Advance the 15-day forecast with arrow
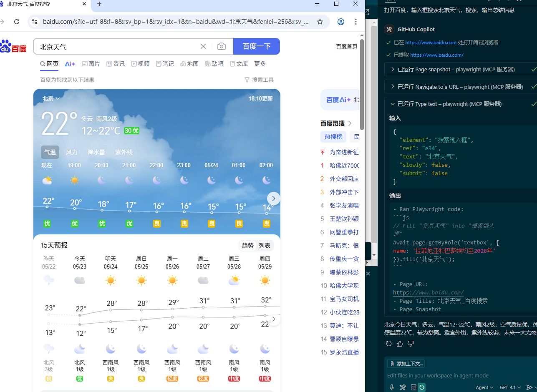Screen dimensions: 537x392 (x=274, y=319)
